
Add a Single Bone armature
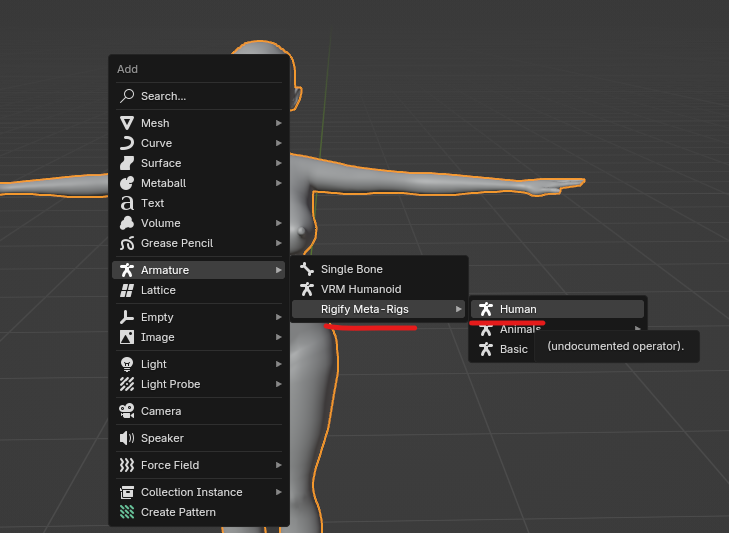coord(378,269)
